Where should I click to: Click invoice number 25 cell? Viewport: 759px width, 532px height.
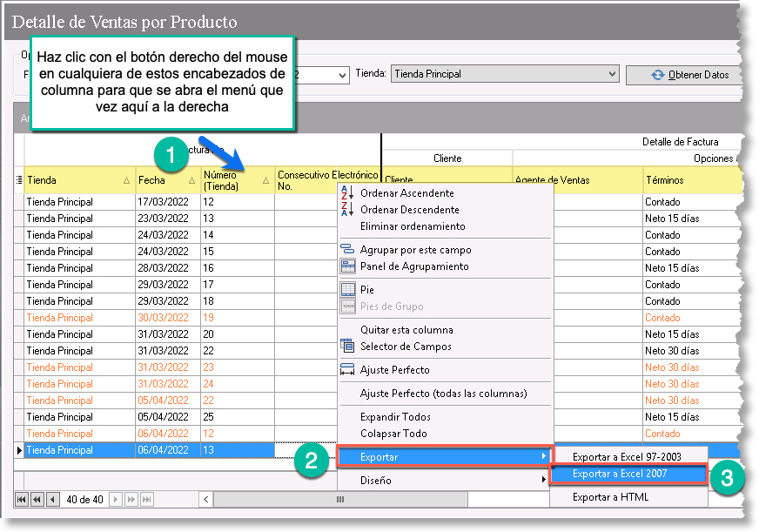pyautogui.click(x=238, y=417)
